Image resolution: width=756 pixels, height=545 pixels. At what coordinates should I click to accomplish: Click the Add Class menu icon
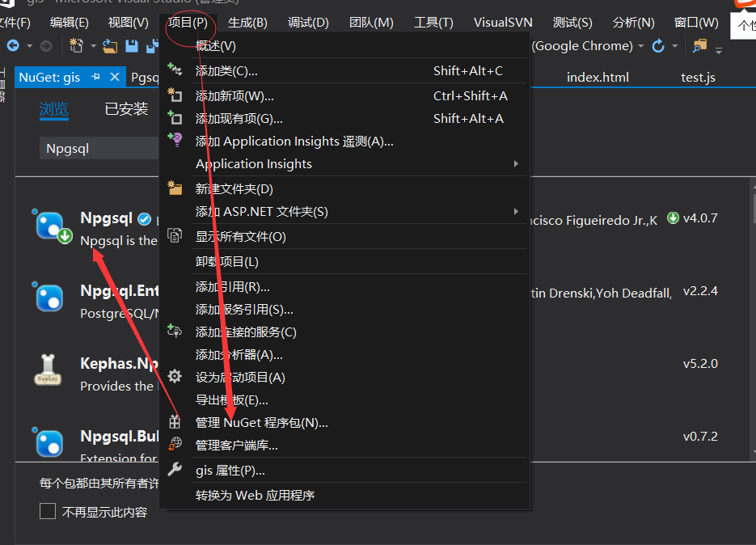coord(175,70)
